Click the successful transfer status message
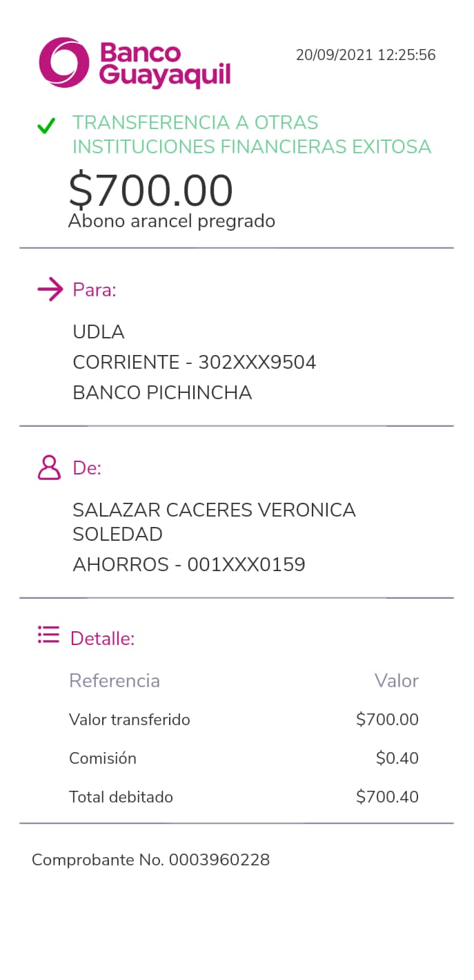 pos(251,135)
